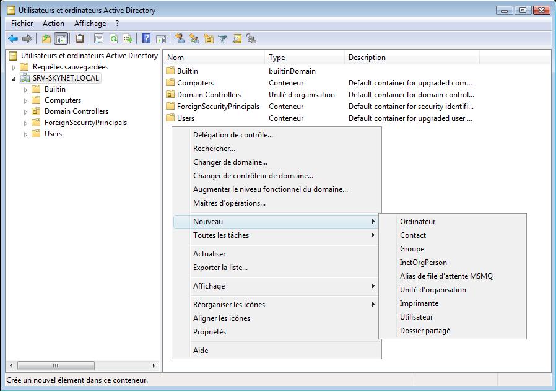Sort list by the Type column header
Screen dimensions: 556x392
[277, 58]
